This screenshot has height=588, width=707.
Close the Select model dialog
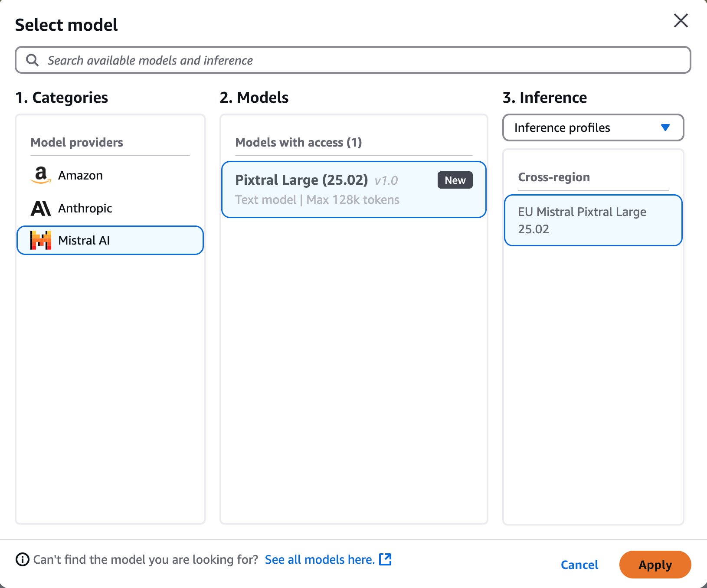(x=681, y=20)
